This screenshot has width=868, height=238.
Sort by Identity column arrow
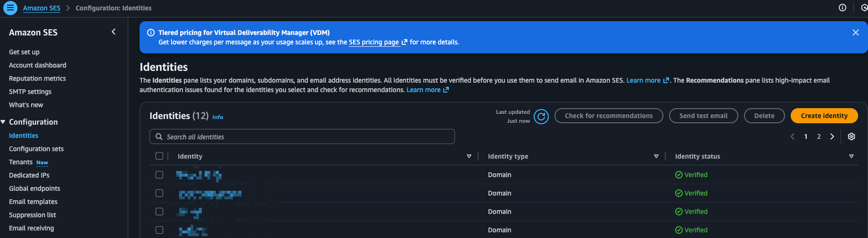[x=469, y=156]
